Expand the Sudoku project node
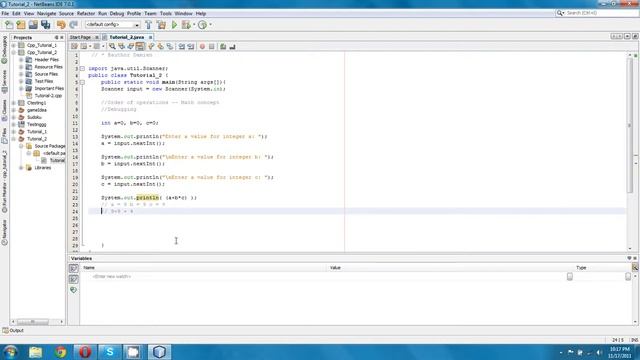This screenshot has height=360, width=640. [x=14, y=117]
